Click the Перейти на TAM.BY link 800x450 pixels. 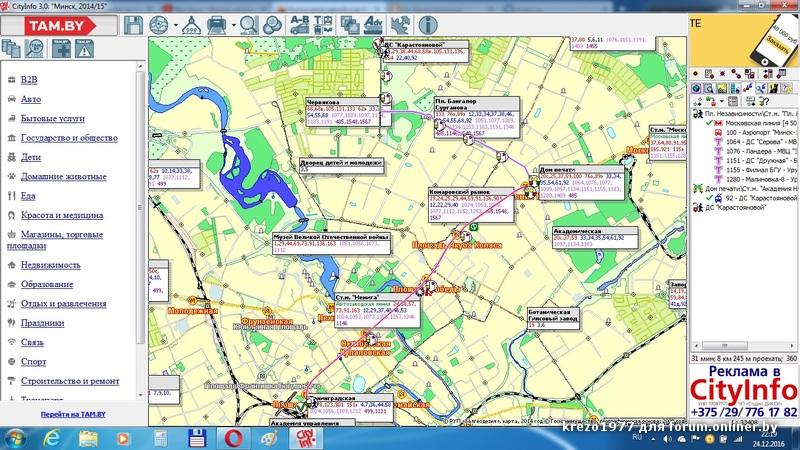pos(73,414)
